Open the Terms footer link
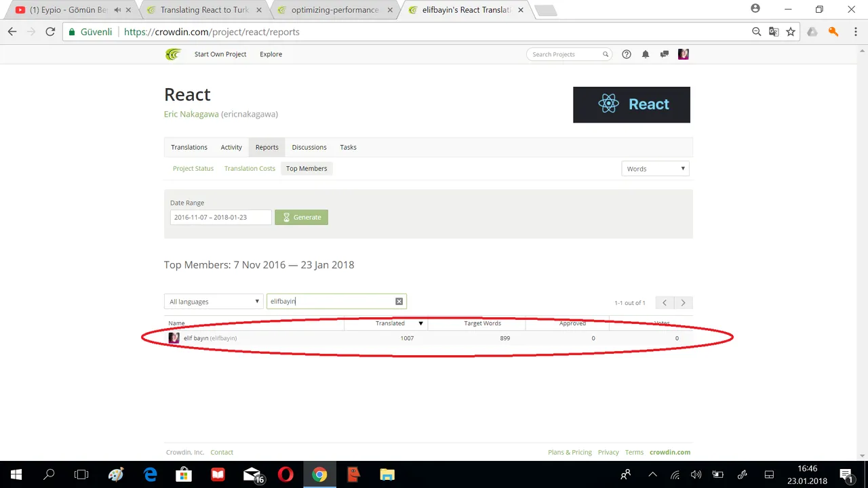 point(634,452)
